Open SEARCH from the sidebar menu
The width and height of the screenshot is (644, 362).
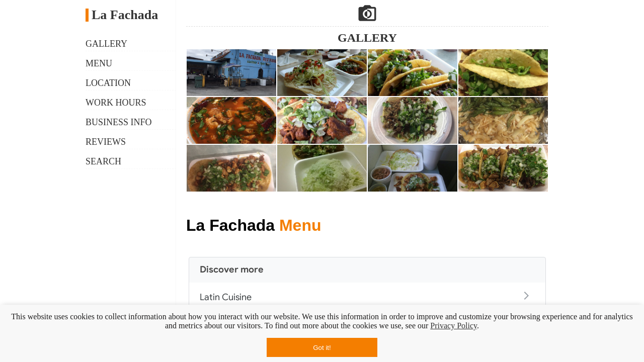[103, 161]
